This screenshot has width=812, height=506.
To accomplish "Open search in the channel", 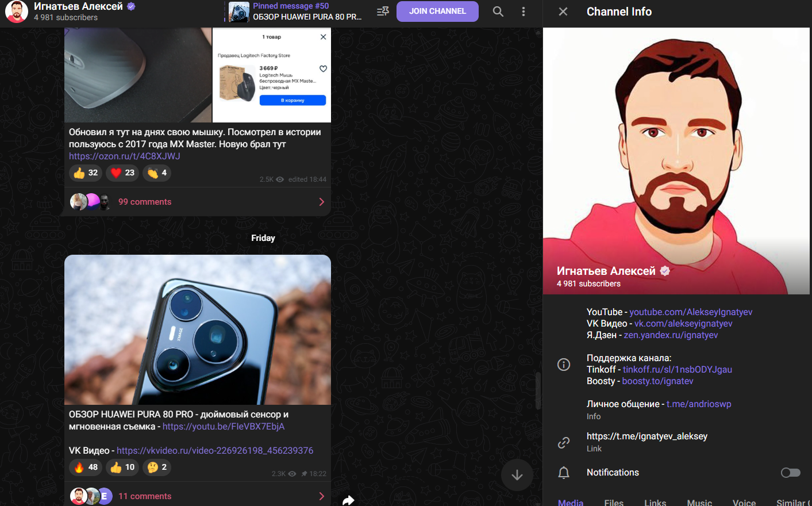I will point(498,11).
